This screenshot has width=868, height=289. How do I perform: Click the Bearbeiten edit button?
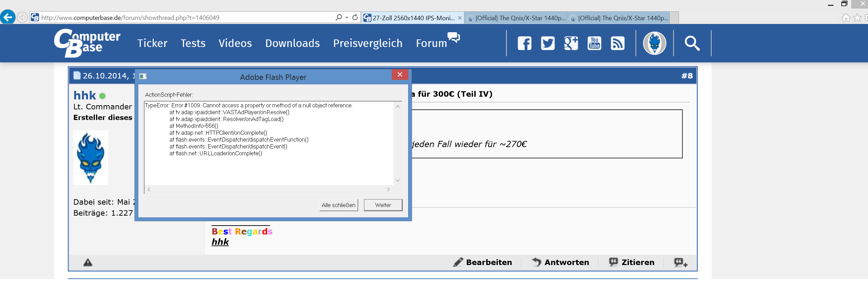[482, 262]
